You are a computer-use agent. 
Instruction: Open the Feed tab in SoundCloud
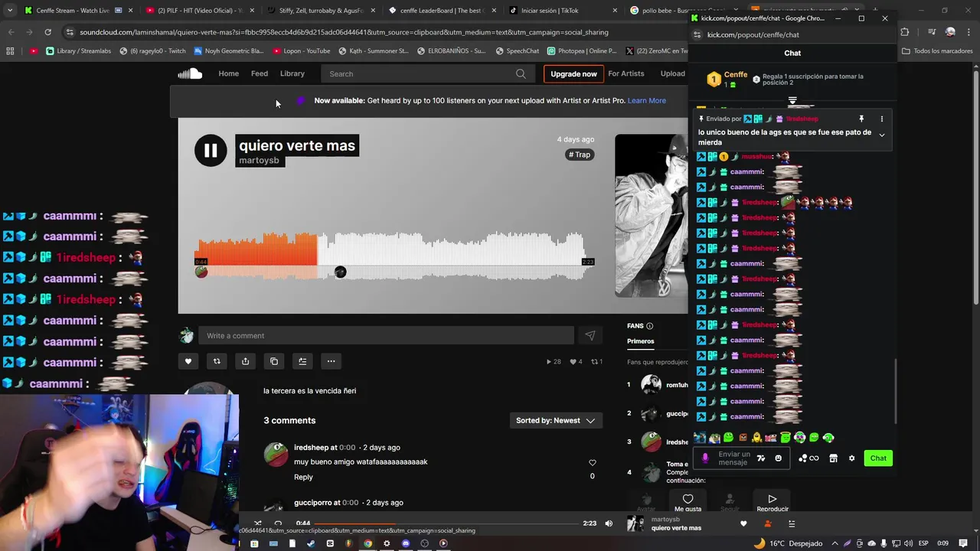tap(260, 73)
